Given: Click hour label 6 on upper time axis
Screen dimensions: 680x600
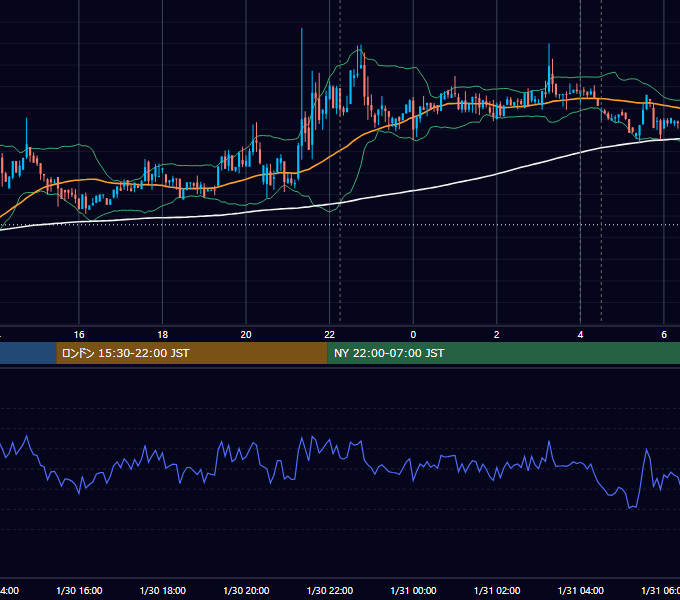Looking at the screenshot, I should [664, 335].
